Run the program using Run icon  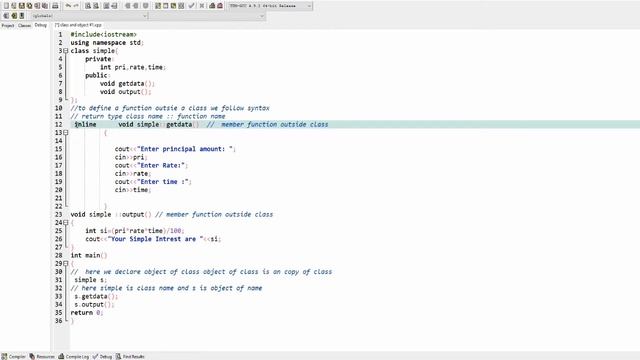point(165,6)
